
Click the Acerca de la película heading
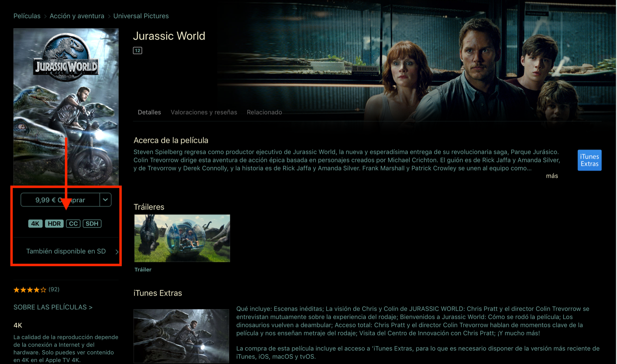[x=171, y=140]
